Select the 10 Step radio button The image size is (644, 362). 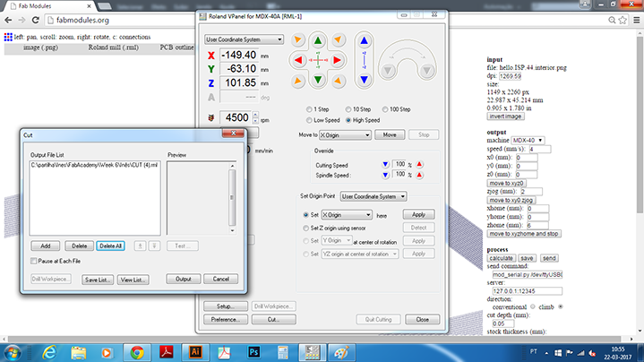tap(348, 109)
